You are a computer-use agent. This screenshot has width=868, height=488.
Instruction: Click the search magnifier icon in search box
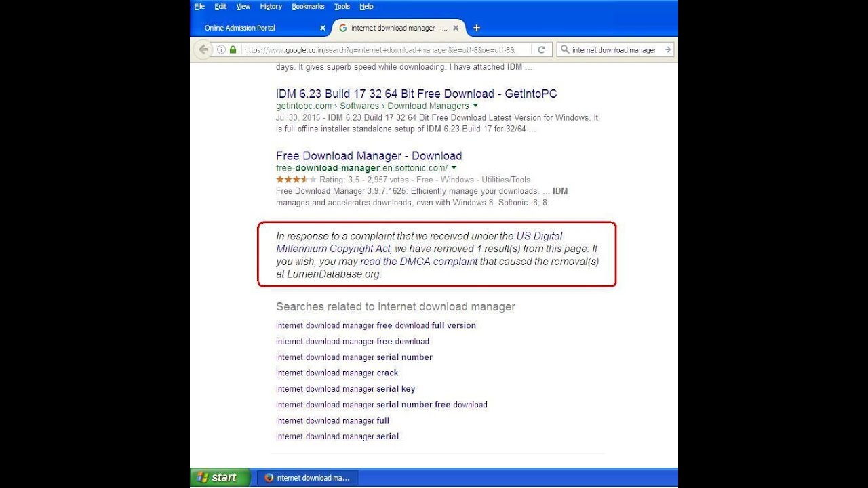[565, 49]
